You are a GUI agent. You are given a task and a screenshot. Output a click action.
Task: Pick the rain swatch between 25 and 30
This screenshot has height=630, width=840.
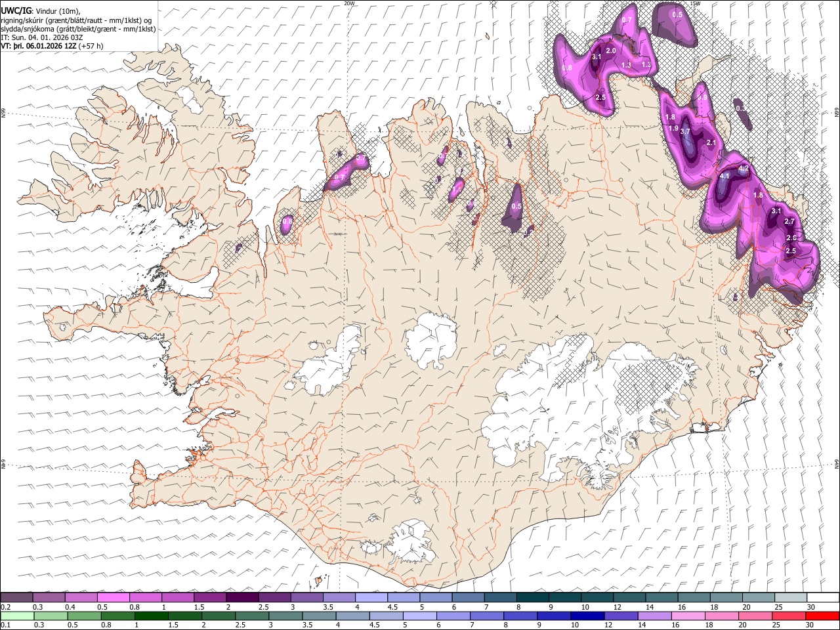(789, 616)
